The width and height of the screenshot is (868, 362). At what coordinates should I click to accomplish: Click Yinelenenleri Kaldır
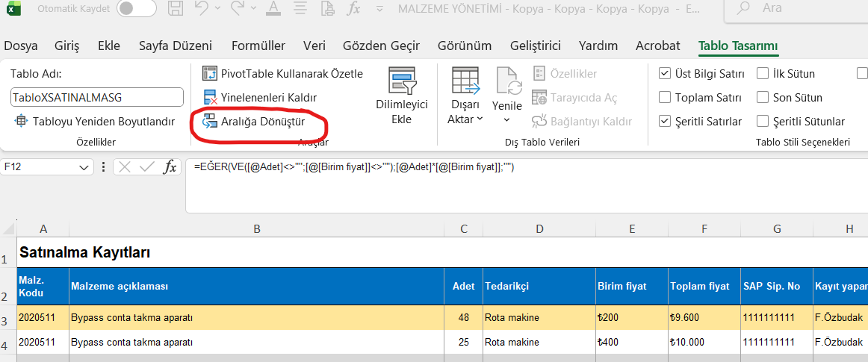point(260,98)
